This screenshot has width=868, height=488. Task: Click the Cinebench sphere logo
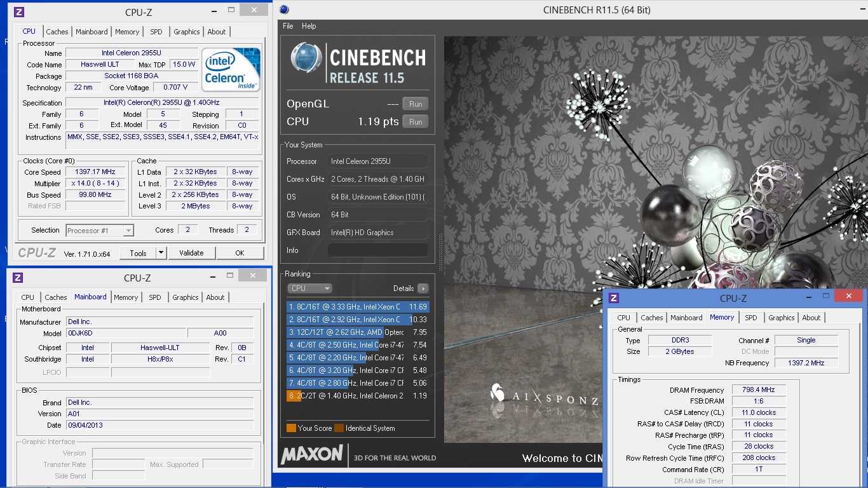point(306,58)
